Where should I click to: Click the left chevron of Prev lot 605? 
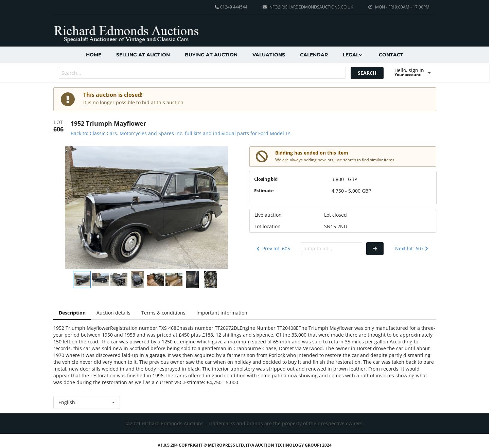pos(258,249)
